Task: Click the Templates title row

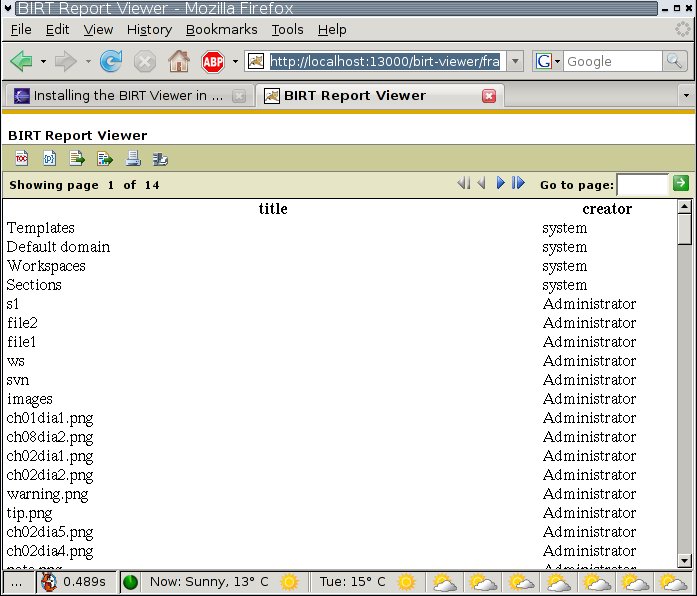Action: point(41,228)
